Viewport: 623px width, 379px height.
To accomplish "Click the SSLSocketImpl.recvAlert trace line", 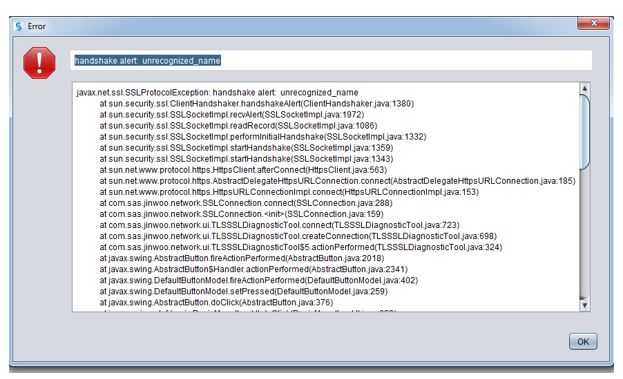I will 232,115.
